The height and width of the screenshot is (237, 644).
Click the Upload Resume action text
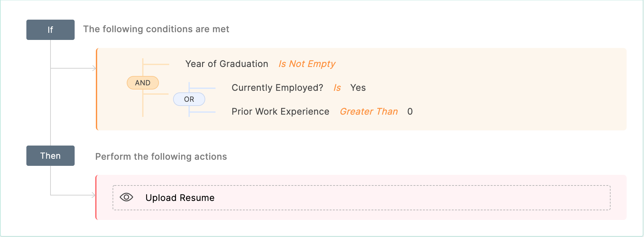180,198
